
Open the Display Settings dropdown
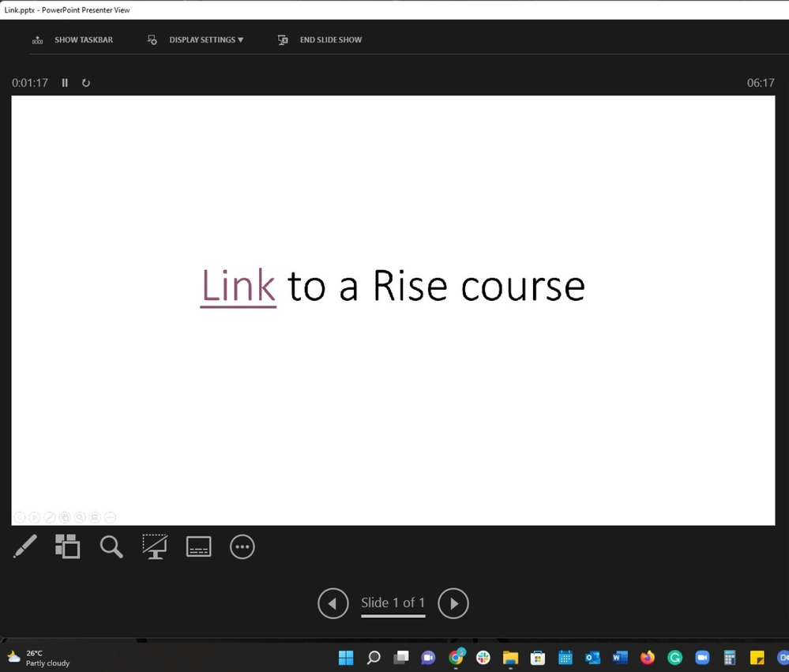[195, 39]
